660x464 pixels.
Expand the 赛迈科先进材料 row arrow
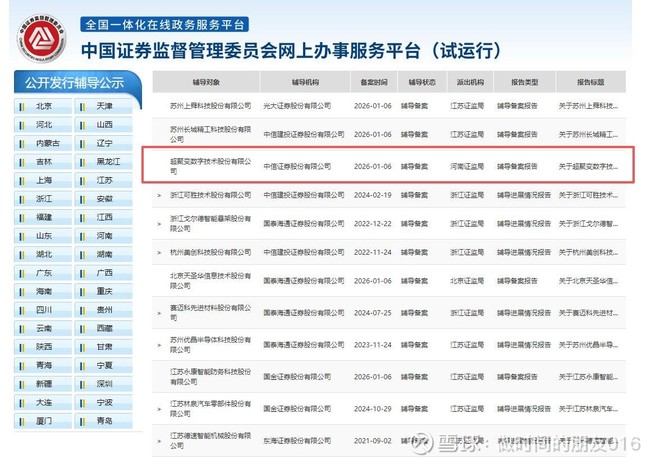tap(159, 313)
